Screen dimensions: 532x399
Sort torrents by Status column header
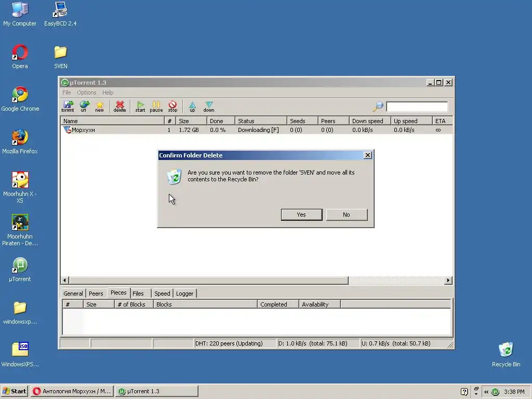(x=261, y=121)
